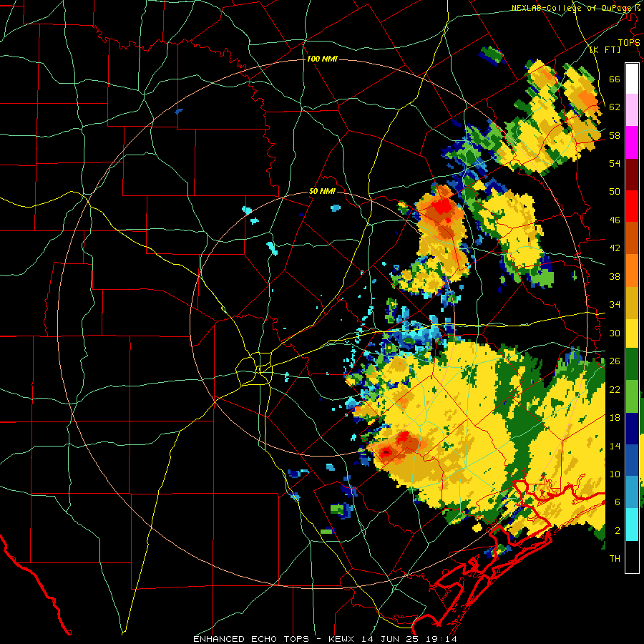Click the medium blue legend swatch

coord(632,460)
